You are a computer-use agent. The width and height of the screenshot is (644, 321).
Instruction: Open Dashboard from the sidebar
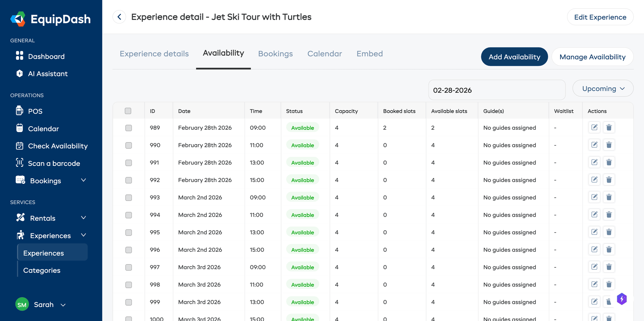[x=40, y=56]
